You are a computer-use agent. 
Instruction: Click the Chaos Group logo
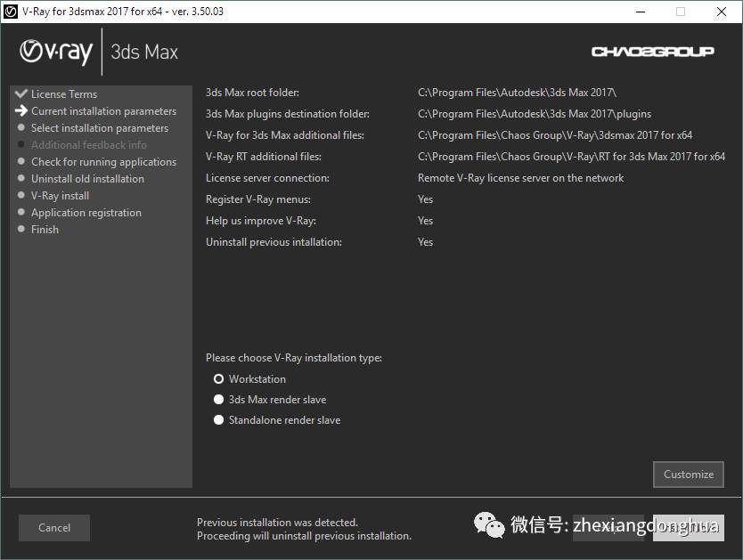click(652, 51)
